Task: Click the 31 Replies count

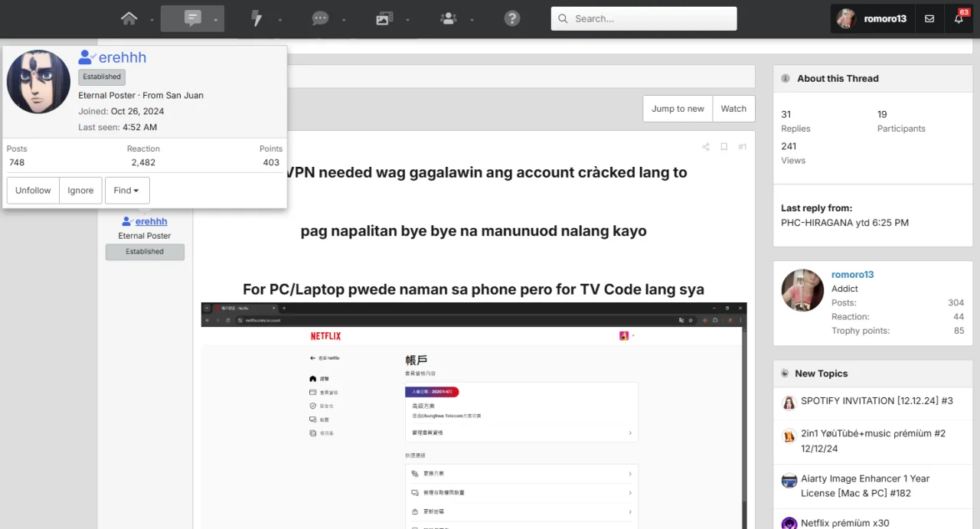Action: tap(786, 114)
